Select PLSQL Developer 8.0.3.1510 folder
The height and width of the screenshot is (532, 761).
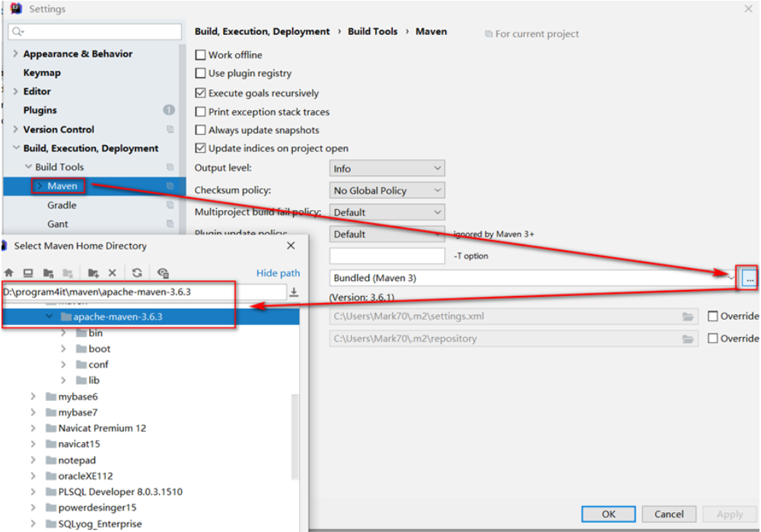click(x=120, y=492)
